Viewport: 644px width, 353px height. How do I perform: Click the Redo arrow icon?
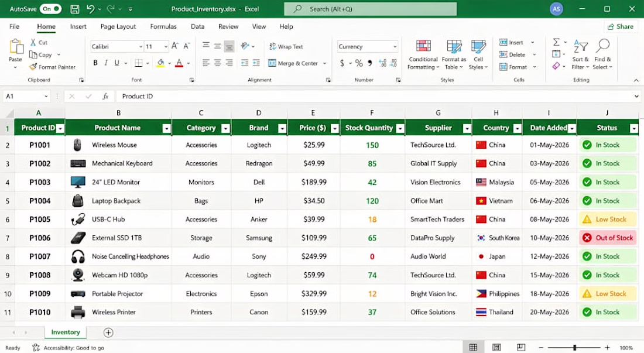(x=111, y=9)
